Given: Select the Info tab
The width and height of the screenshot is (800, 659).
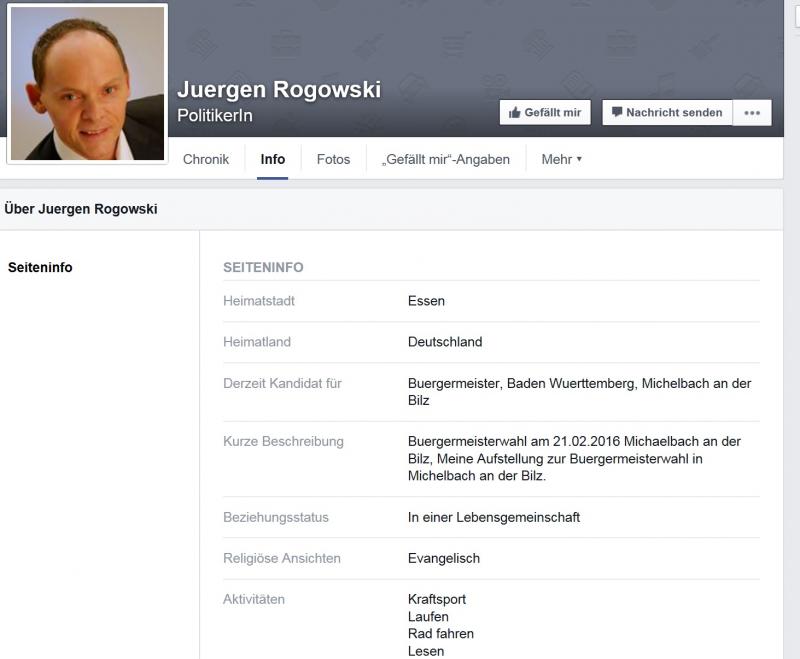Looking at the screenshot, I should 272,159.
